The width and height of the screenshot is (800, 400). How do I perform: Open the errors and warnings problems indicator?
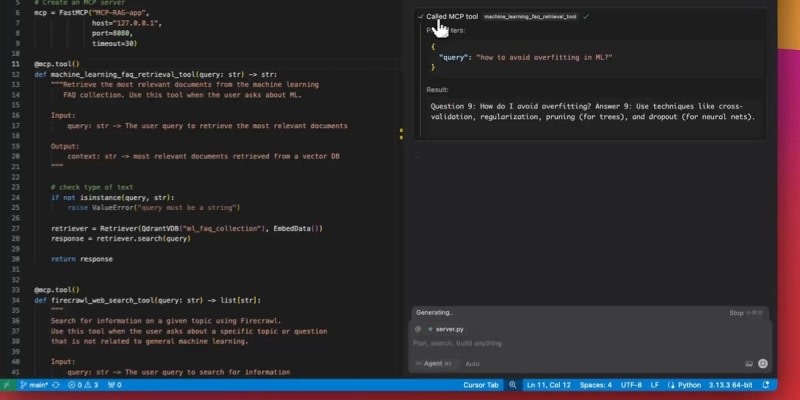click(x=82, y=384)
